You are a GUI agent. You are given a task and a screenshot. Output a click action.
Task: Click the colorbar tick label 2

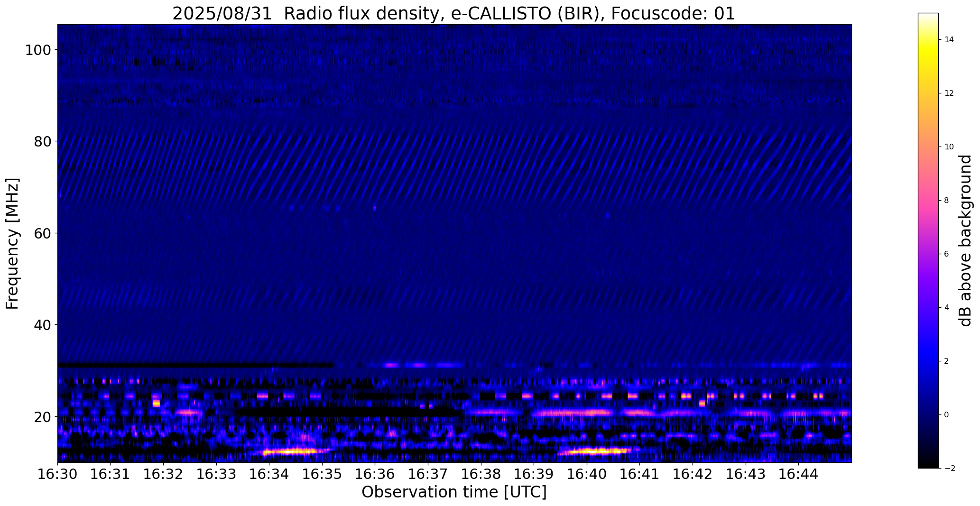point(947,361)
